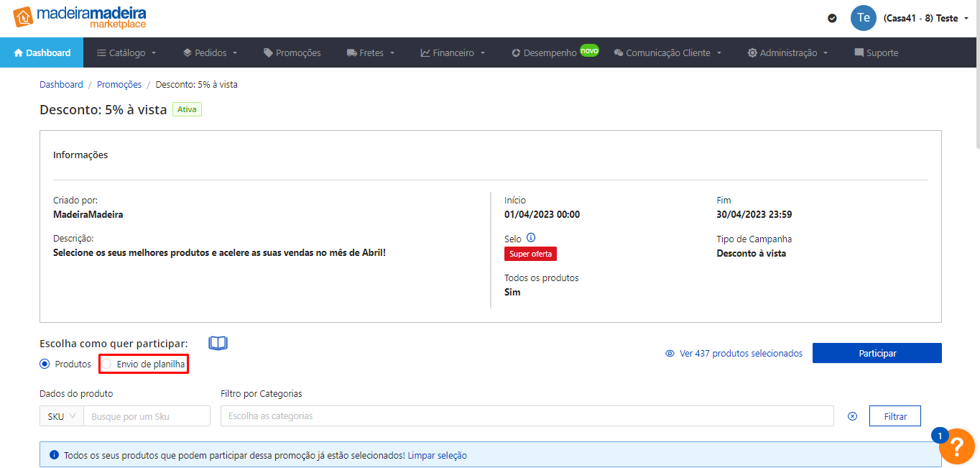The image size is (980, 468).
Task: Open the Suporte menu item
Action: pos(876,52)
